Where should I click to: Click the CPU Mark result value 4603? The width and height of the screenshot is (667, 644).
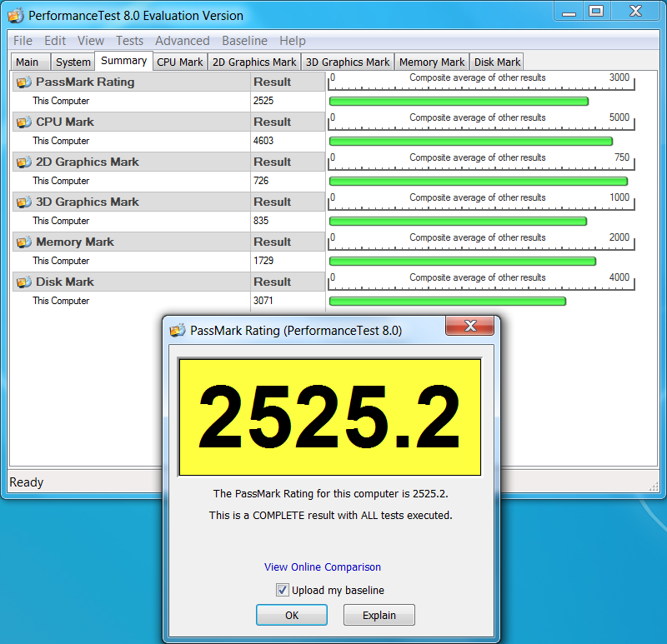263,141
